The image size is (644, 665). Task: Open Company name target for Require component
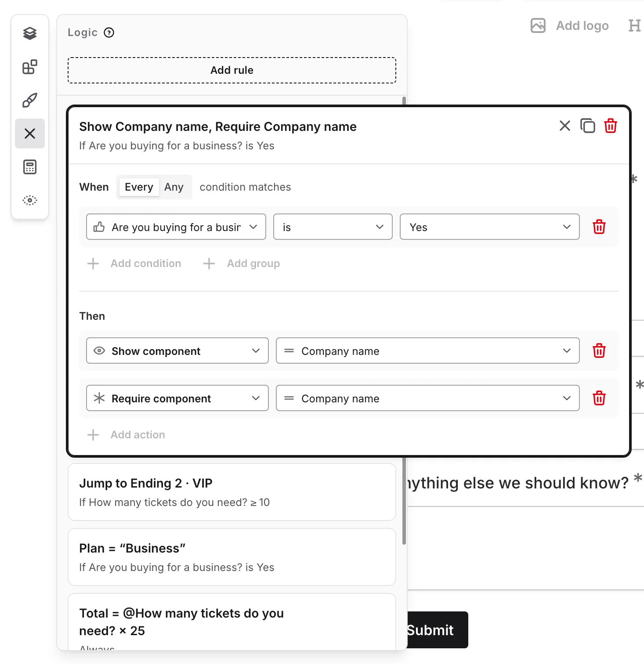click(428, 398)
